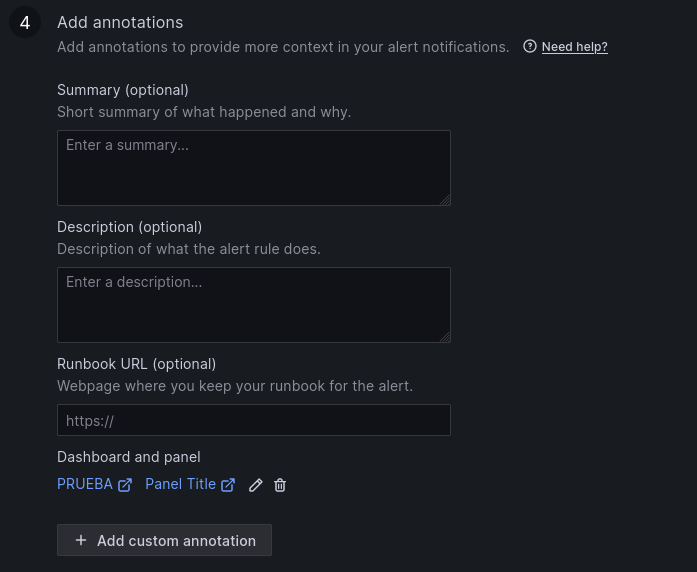Click the question-mark help icon
Image resolution: width=697 pixels, height=572 pixels.
pyautogui.click(x=530, y=46)
